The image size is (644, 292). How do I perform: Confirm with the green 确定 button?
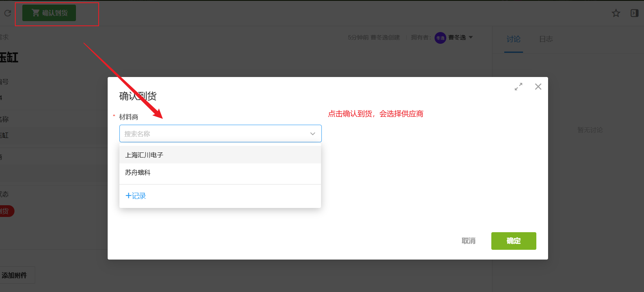pyautogui.click(x=513, y=241)
